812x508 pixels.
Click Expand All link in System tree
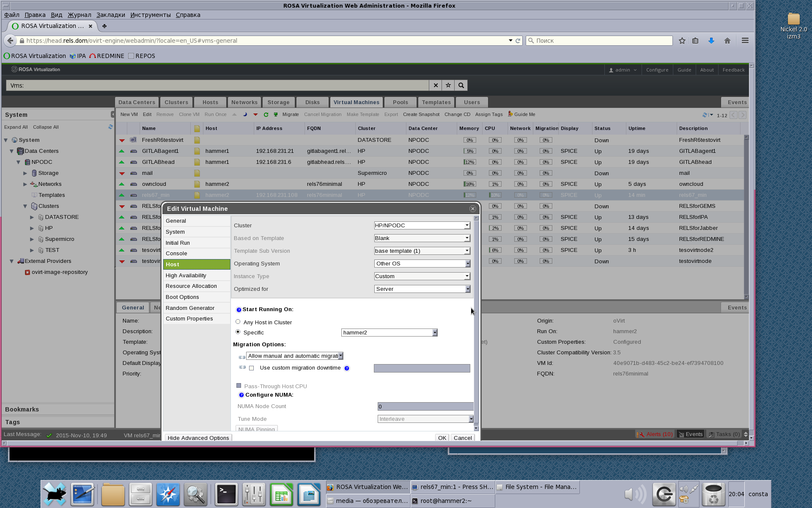click(16, 127)
